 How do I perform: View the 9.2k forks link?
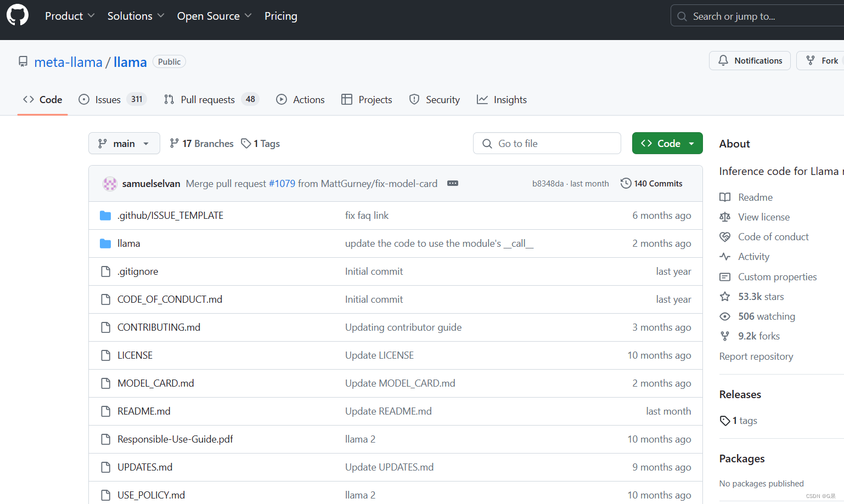pos(749,336)
